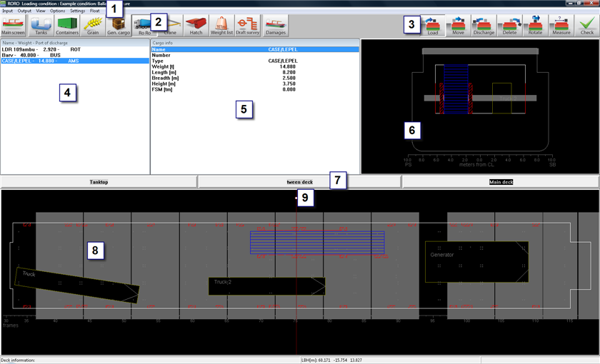The width and height of the screenshot is (600, 364).
Task: Click the Number row in Cargo info
Action: pos(255,55)
